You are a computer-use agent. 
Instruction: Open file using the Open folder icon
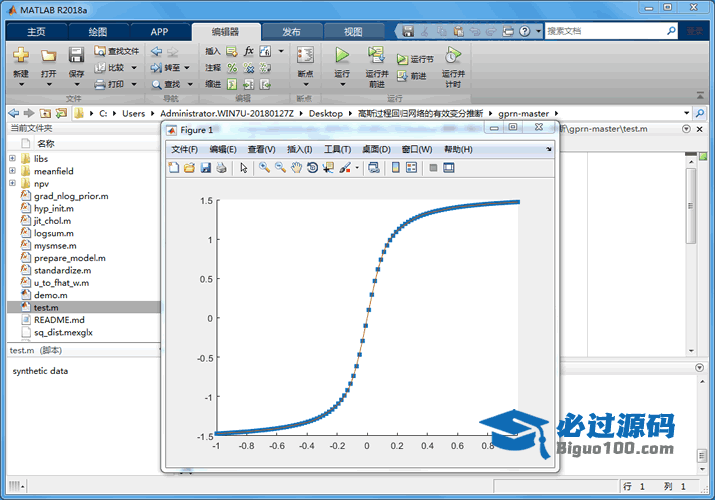(48, 56)
